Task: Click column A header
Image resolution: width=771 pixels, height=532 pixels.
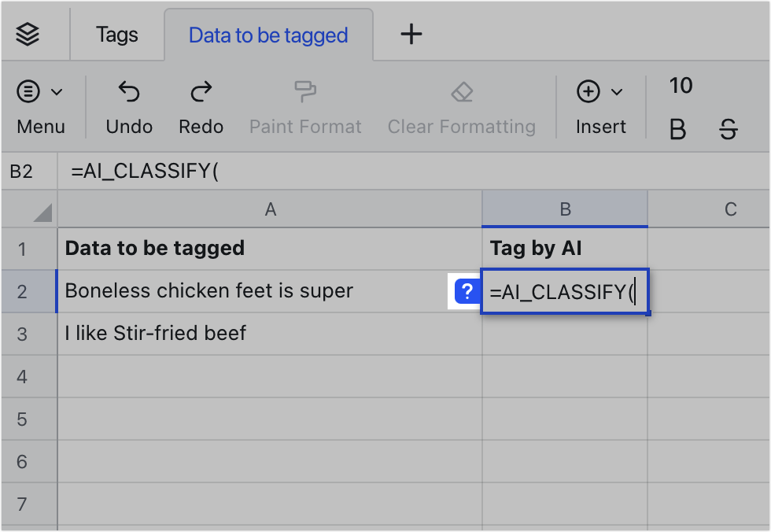Action: (x=270, y=209)
